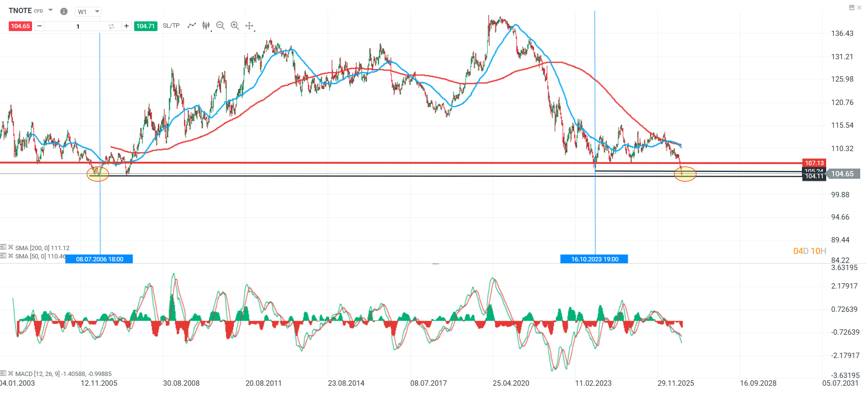Open settings for SMA 200 indicator
Screen dimensions: 868x393
pos(3,247)
